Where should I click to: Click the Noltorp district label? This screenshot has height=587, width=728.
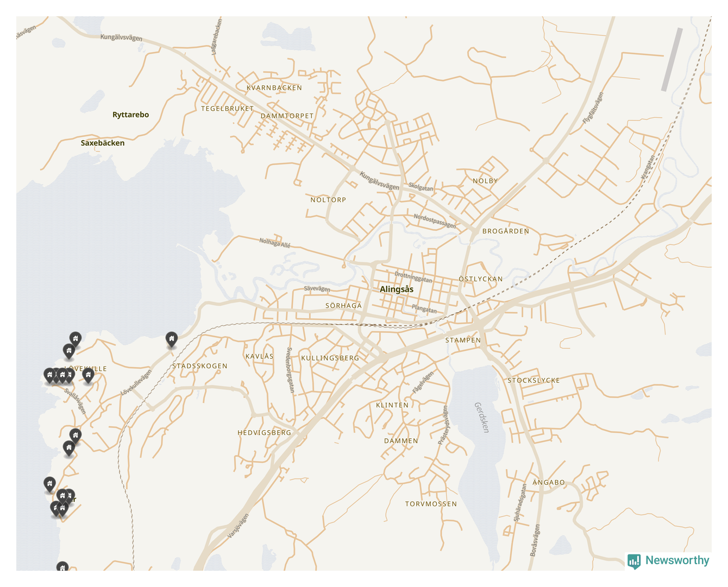point(328,200)
